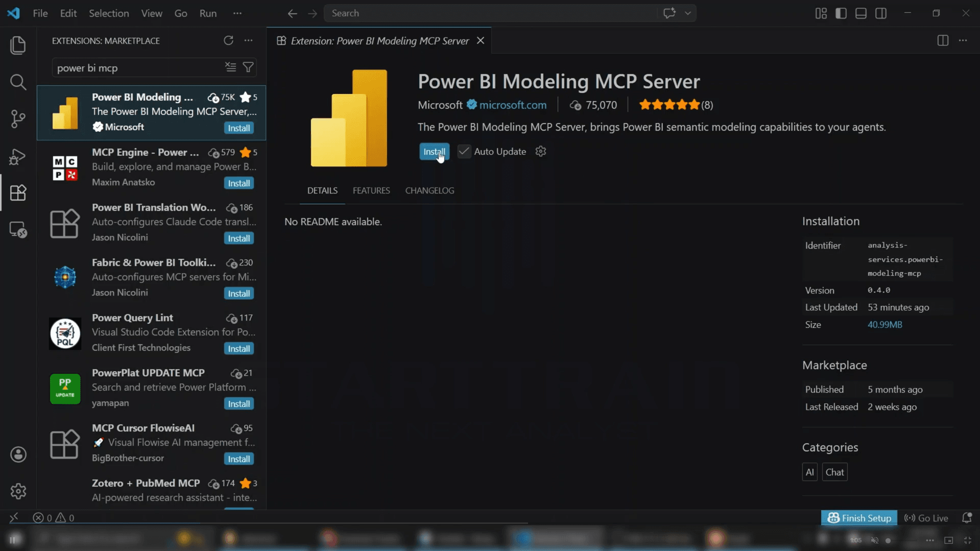Toggle the bottom panel visibility
The width and height of the screenshot is (980, 551).
[861, 13]
